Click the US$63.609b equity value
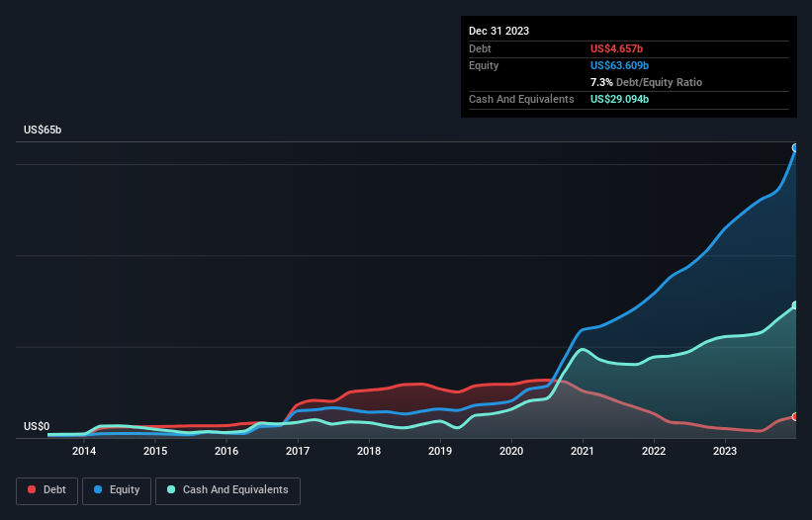Viewport: 812px width, 520px height. click(619, 65)
